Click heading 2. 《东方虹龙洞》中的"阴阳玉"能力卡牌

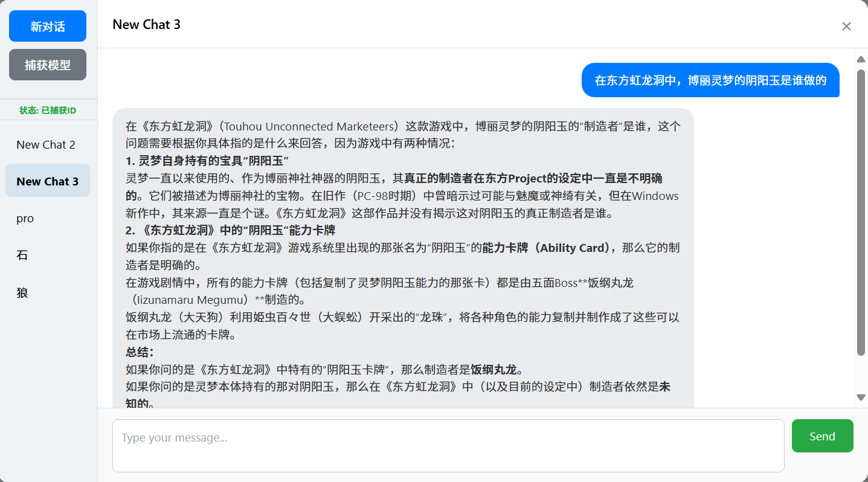[x=230, y=230]
